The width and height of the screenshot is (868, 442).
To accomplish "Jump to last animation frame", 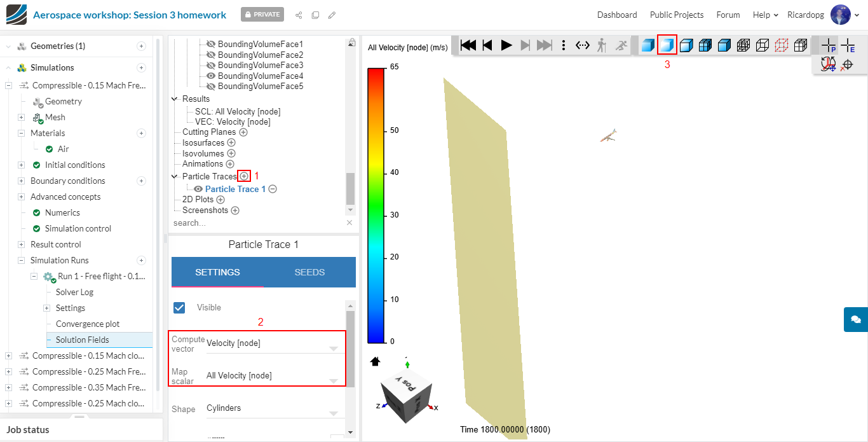I will click(x=545, y=45).
